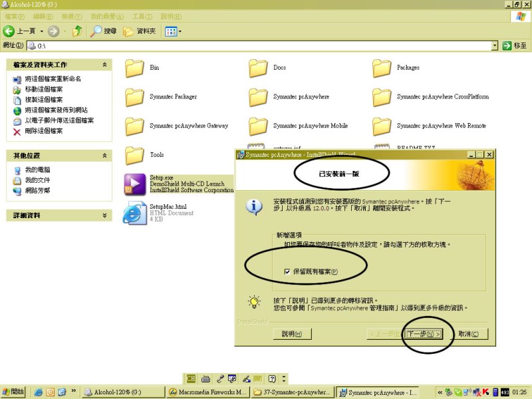
Task: Click the language bar help icon
Action: tap(272, 378)
